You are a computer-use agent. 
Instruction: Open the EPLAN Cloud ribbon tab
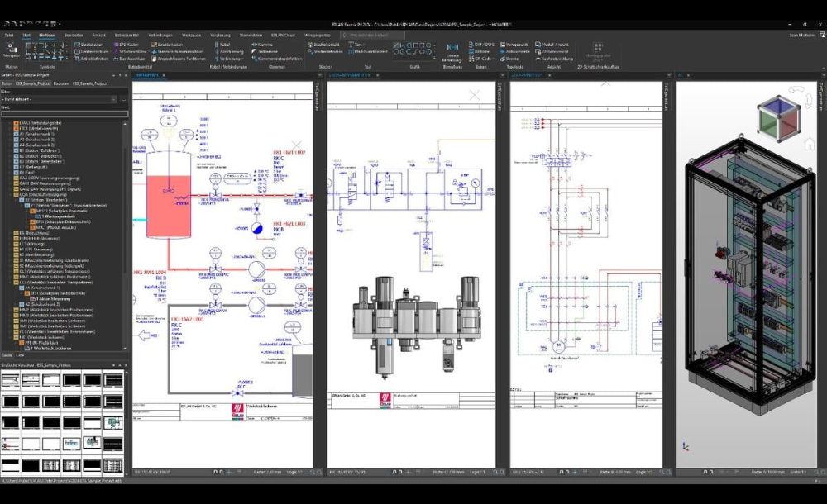pyautogui.click(x=283, y=35)
